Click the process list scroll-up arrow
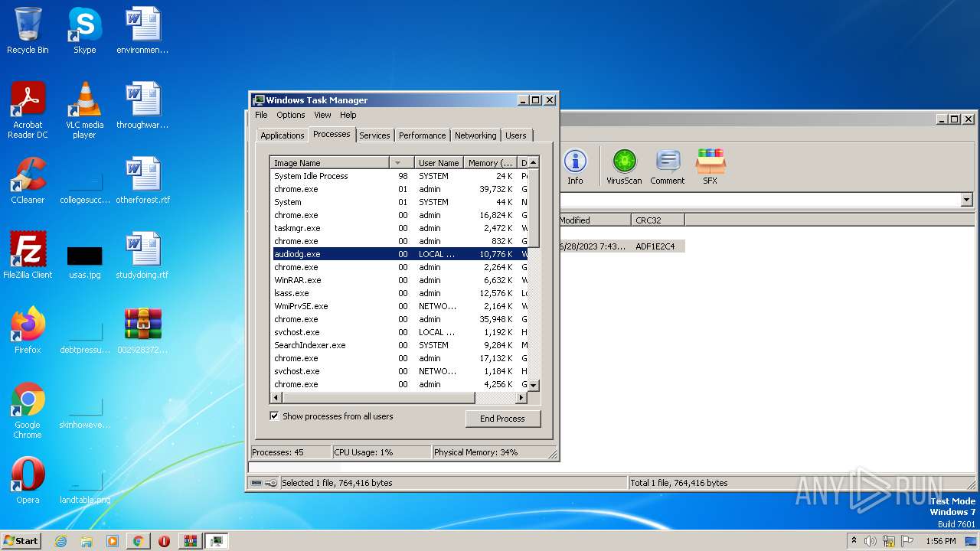The image size is (980, 551). [x=534, y=162]
